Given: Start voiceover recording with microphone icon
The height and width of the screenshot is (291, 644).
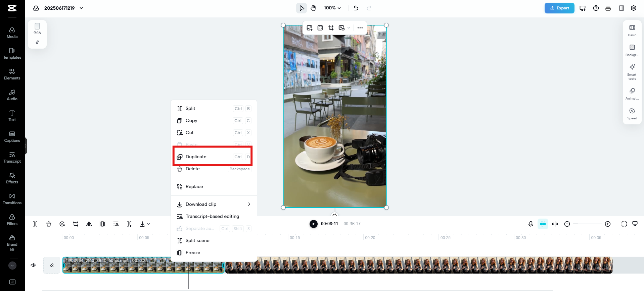Looking at the screenshot, I should tap(531, 224).
